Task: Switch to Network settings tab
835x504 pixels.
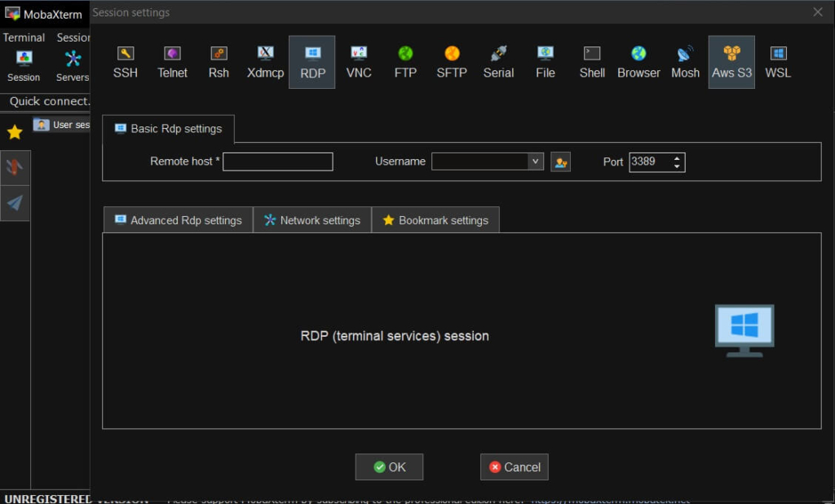Action: click(312, 220)
